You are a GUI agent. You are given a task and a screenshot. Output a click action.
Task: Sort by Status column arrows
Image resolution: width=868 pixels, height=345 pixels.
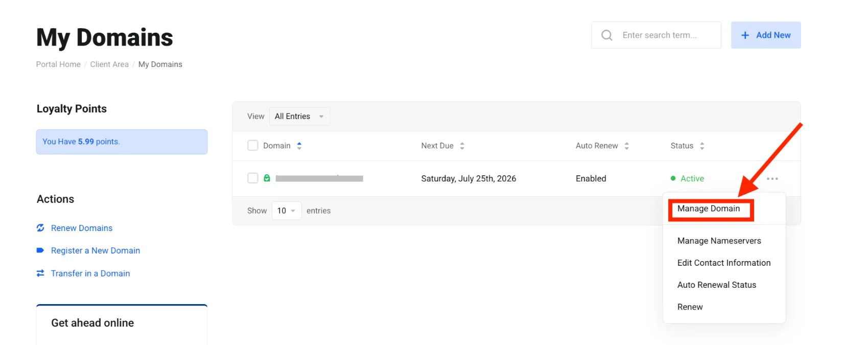(x=702, y=146)
